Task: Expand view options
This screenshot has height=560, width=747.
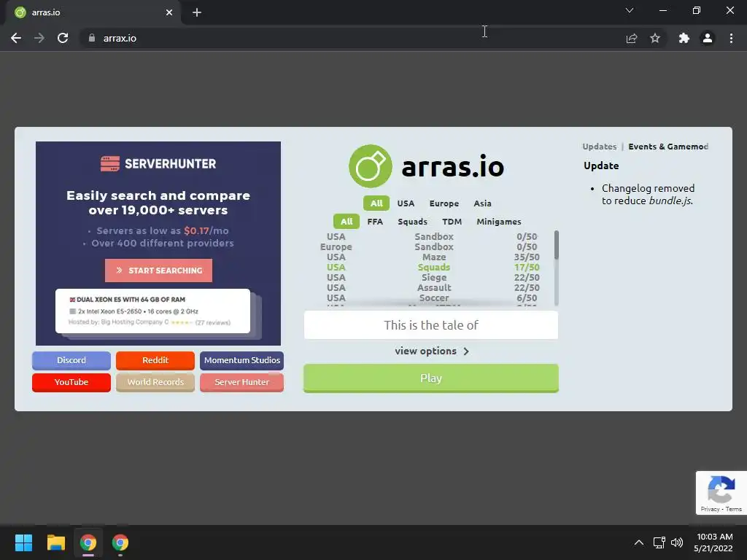Action: pos(432,351)
